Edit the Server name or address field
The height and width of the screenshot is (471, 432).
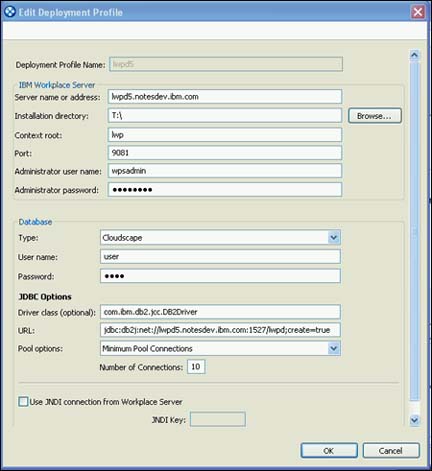pyautogui.click(x=225, y=97)
